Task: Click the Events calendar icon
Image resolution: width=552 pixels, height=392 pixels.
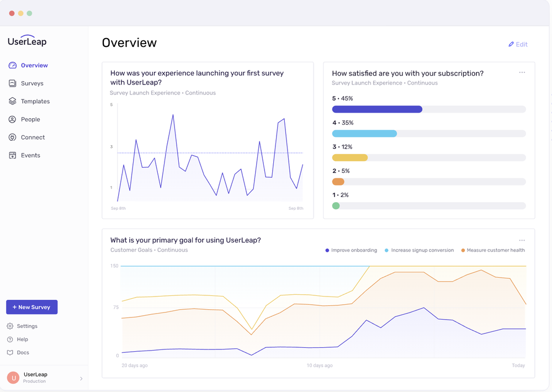Action: 12,155
